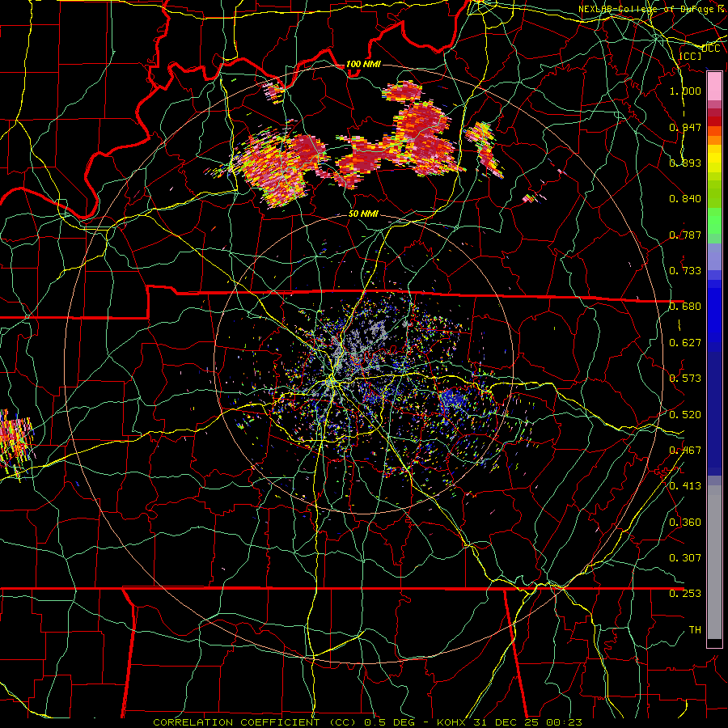Click the 0.680 scale label
728x728 pixels.
click(x=685, y=307)
